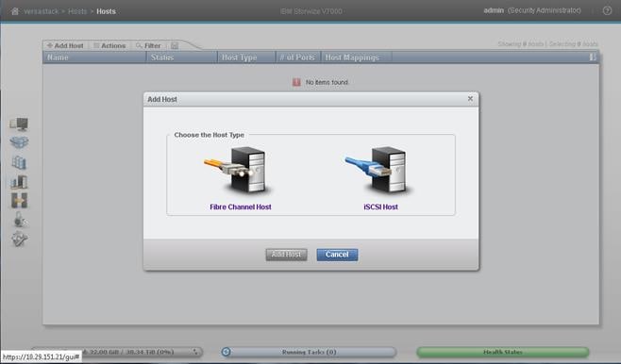Open help question mark icon
Viewport: 621px width, 364px height.
[x=607, y=10]
